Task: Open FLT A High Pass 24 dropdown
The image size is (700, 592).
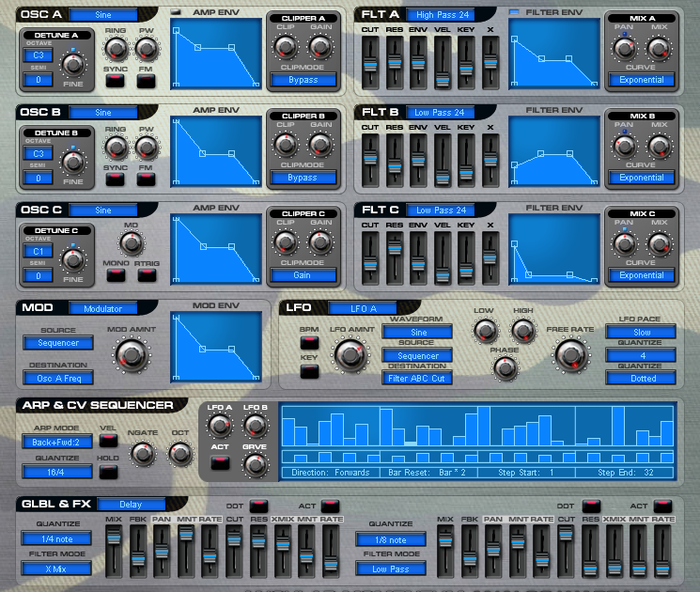Action: 441,15
